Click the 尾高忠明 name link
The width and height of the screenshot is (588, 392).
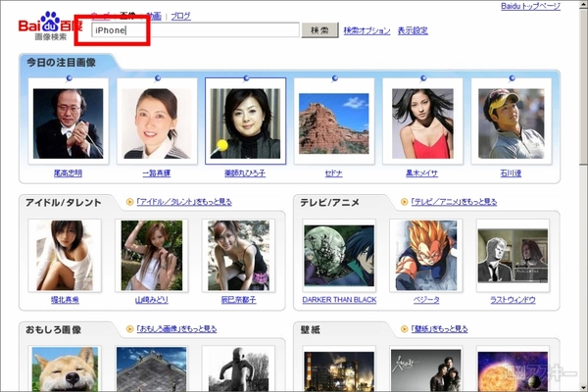68,173
